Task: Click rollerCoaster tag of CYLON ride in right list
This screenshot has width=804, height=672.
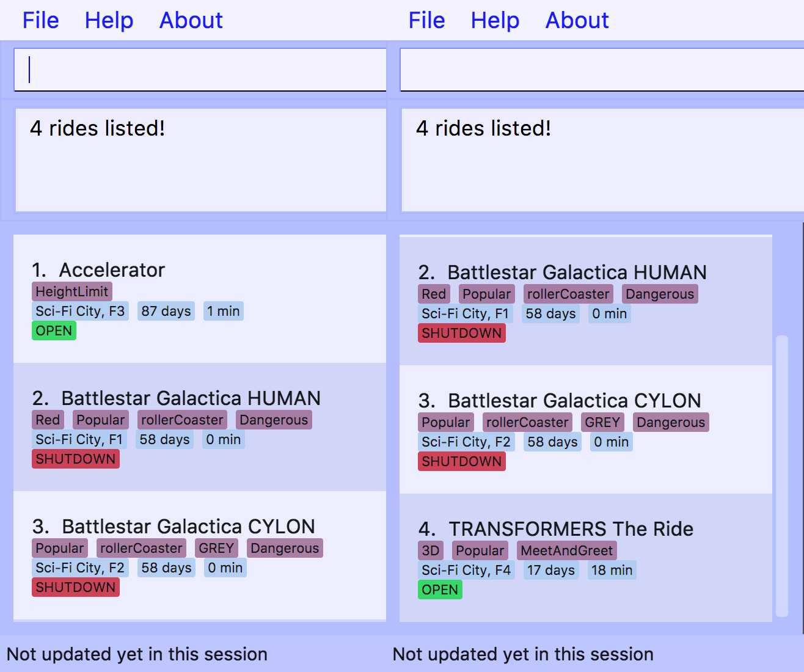Action: point(527,422)
